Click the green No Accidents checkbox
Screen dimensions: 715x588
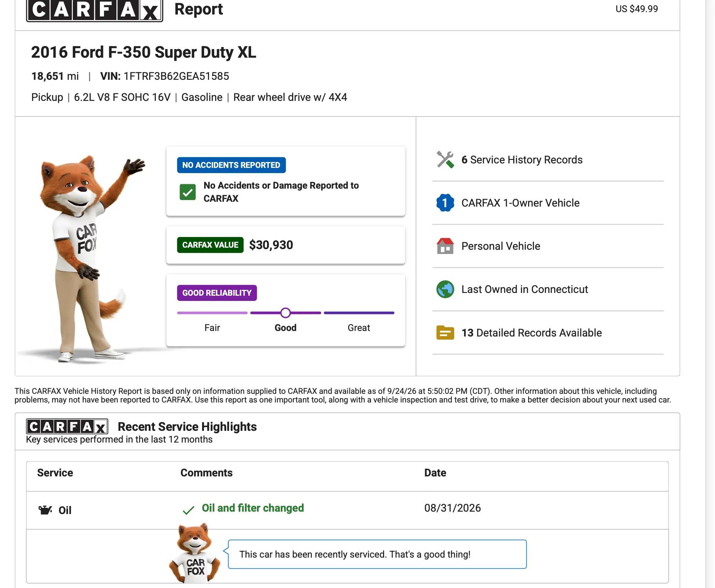coord(188,192)
